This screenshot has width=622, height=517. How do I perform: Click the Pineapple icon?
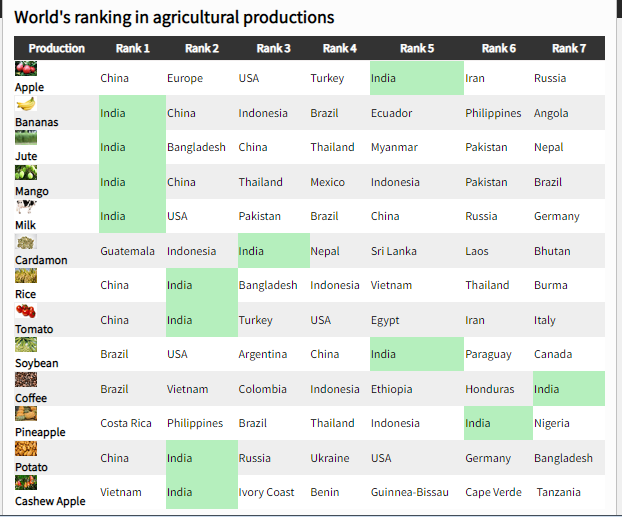26,414
